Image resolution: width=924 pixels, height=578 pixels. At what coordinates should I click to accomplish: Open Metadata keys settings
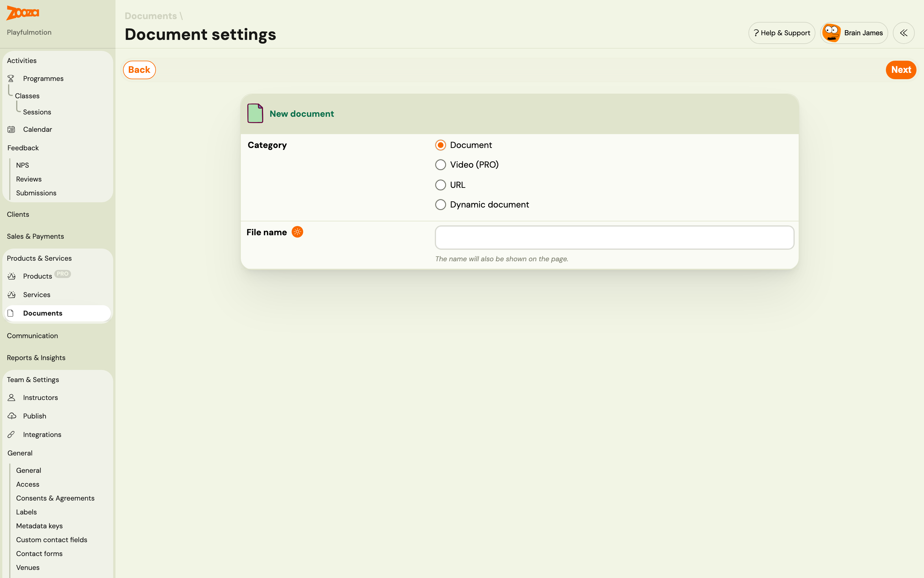(39, 526)
